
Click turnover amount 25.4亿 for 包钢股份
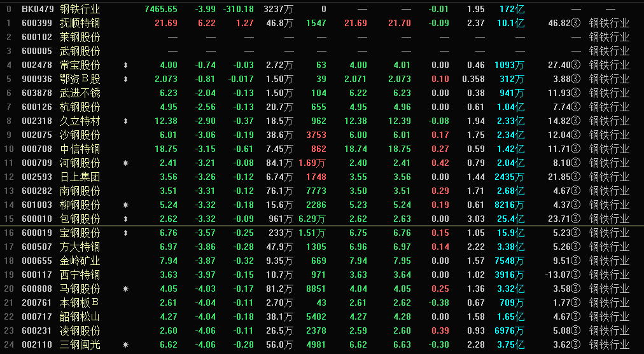pyautogui.click(x=510, y=219)
